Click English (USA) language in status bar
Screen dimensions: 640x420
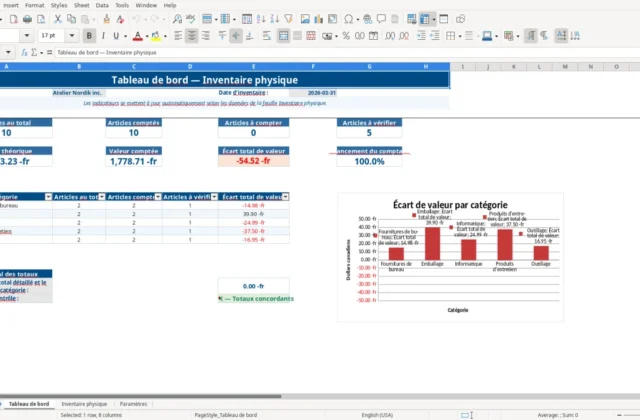(x=377, y=415)
